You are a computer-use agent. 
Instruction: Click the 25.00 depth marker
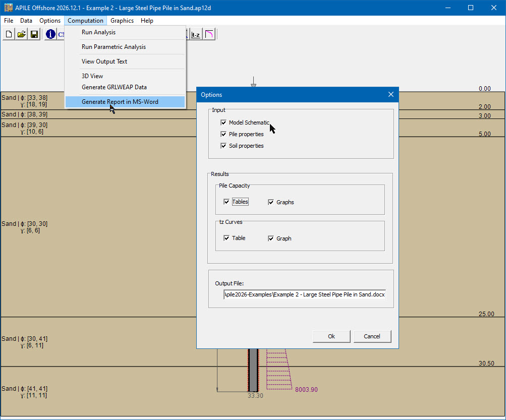486,314
